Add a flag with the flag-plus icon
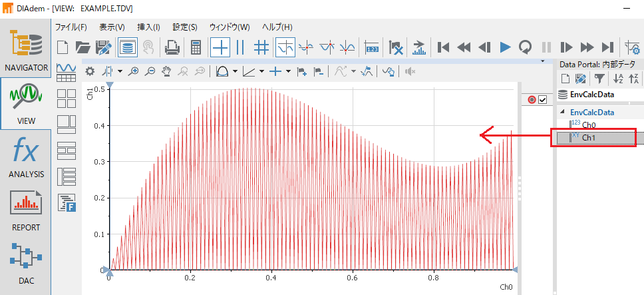 click(x=302, y=72)
